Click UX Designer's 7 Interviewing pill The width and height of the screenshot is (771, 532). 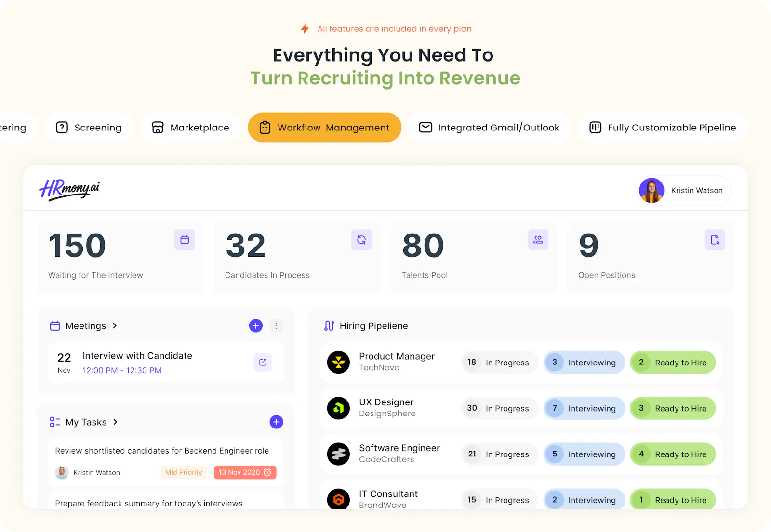(x=584, y=408)
